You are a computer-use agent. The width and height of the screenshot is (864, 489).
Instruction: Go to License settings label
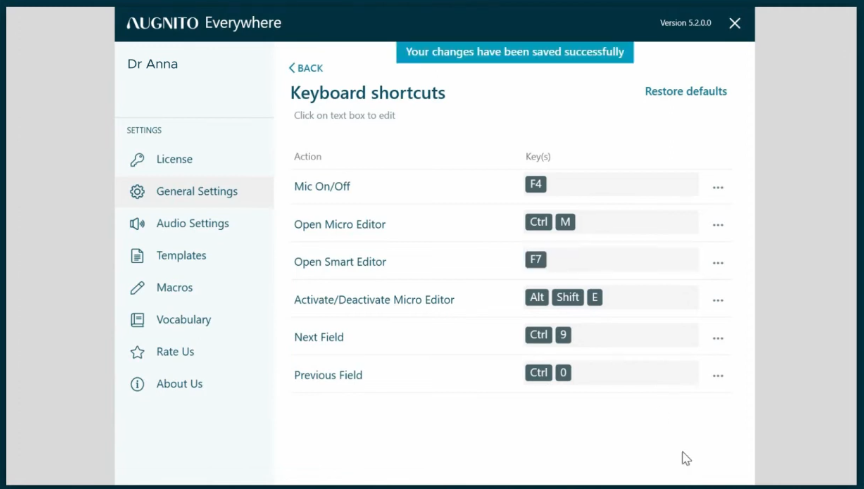[174, 159]
